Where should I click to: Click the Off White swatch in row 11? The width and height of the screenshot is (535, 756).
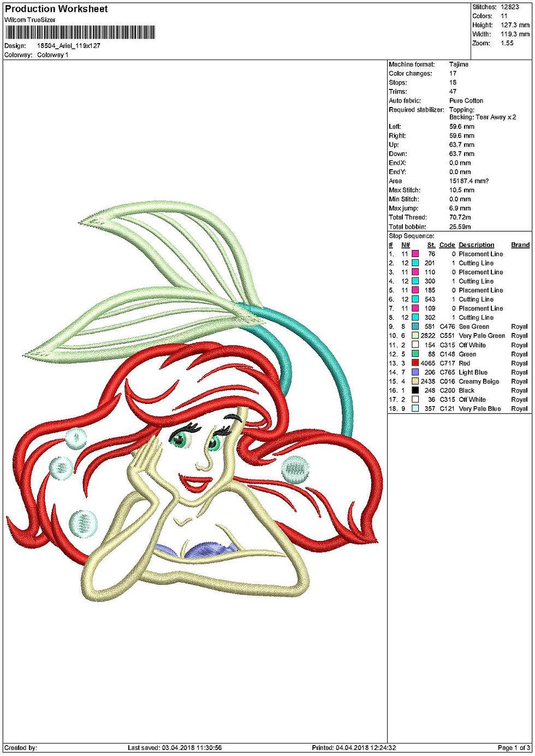coord(415,345)
